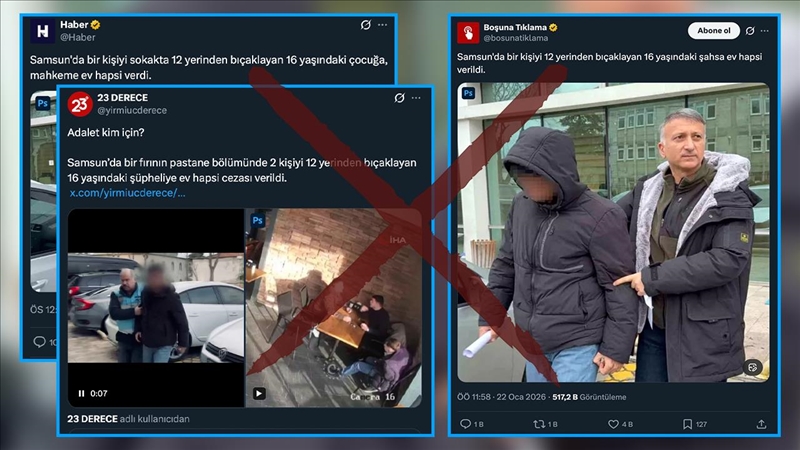The height and width of the screenshot is (450, 800).
Task: Open the 23 DERECE profile avatar
Action: click(79, 104)
